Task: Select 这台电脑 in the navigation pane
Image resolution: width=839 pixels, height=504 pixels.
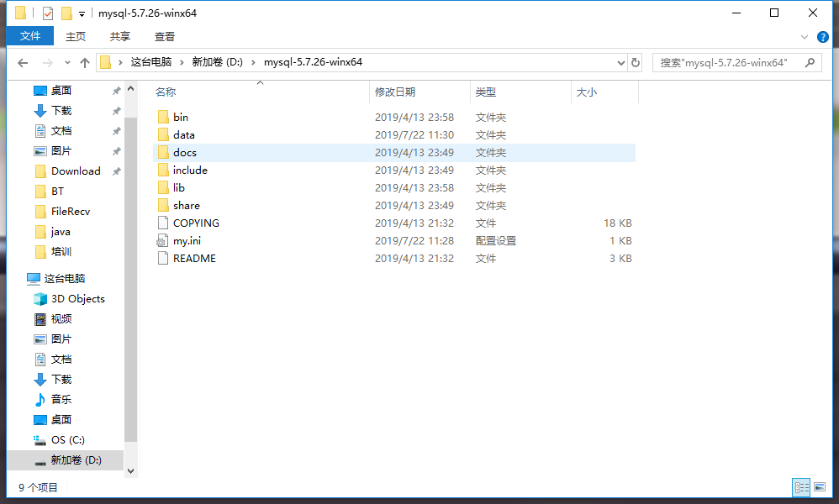Action: (64, 278)
